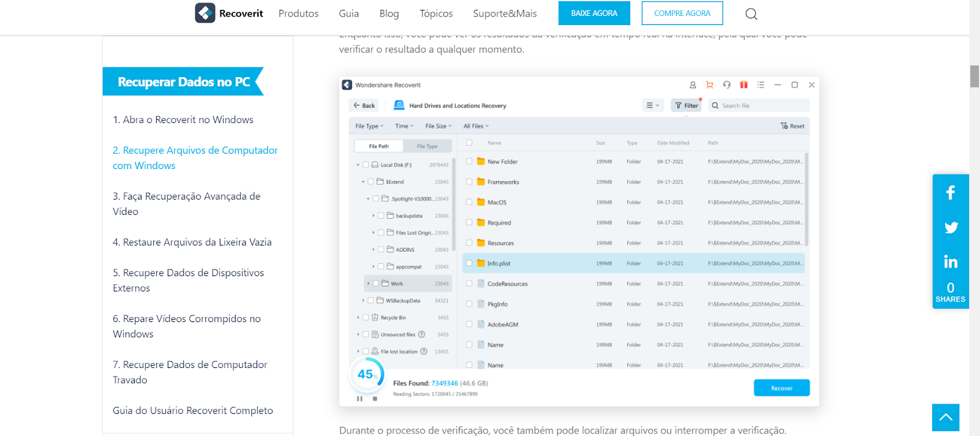Screen dimensions: 980x436
Task: Click the help icon next to Unsourced files
Action: [421, 334]
